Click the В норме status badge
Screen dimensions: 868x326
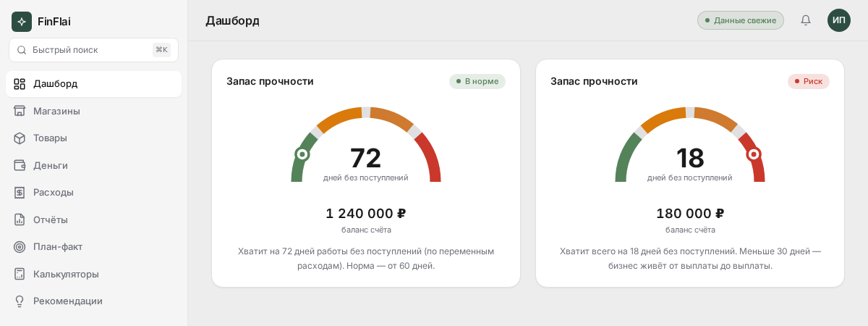(477, 81)
